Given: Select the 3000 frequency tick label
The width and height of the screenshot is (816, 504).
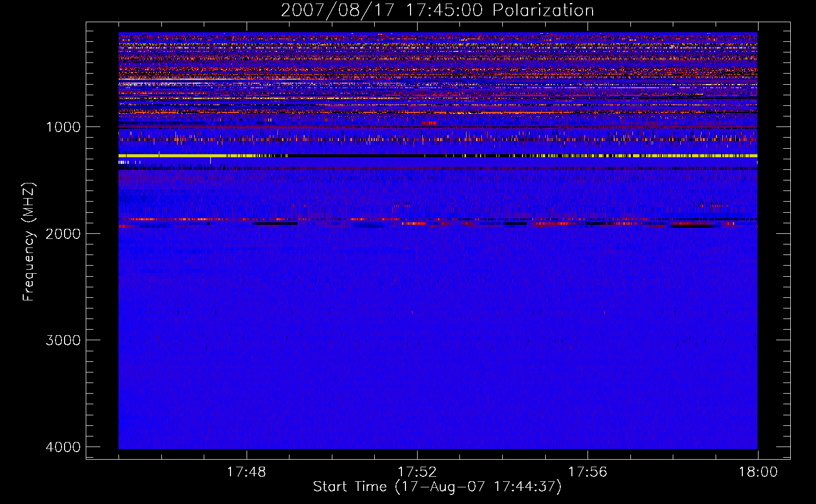Looking at the screenshot, I should (x=63, y=340).
